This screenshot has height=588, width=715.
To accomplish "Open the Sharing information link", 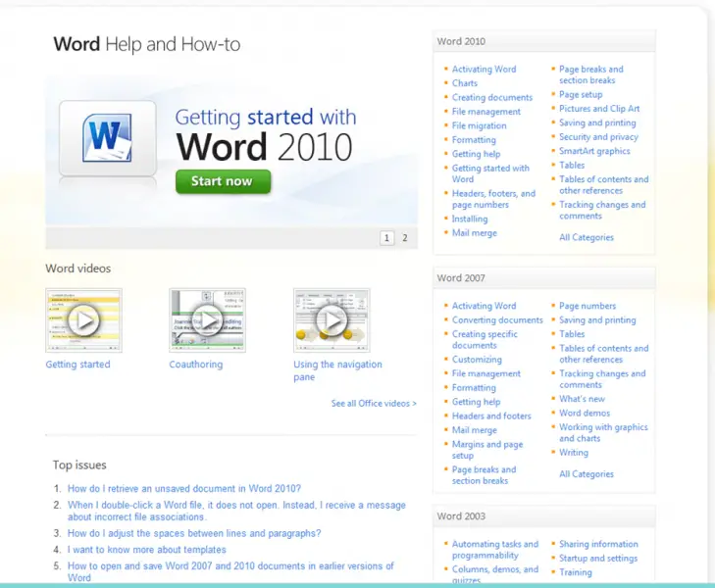I will pos(598,544).
